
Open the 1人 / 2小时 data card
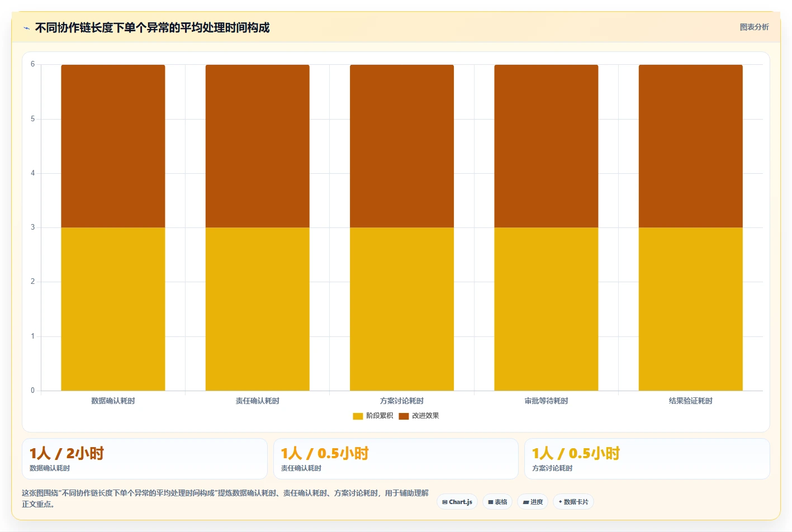pyautogui.click(x=144, y=459)
